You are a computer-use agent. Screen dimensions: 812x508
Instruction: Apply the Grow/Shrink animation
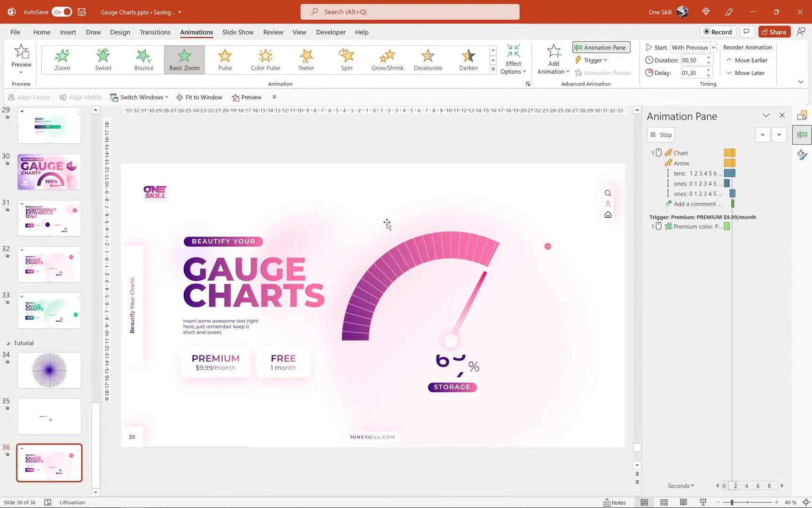(x=387, y=59)
